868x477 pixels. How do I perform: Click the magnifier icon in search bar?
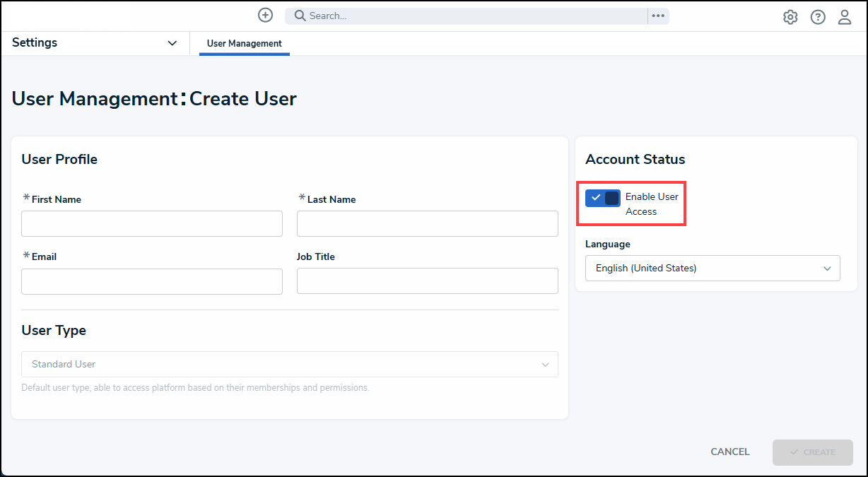(300, 16)
